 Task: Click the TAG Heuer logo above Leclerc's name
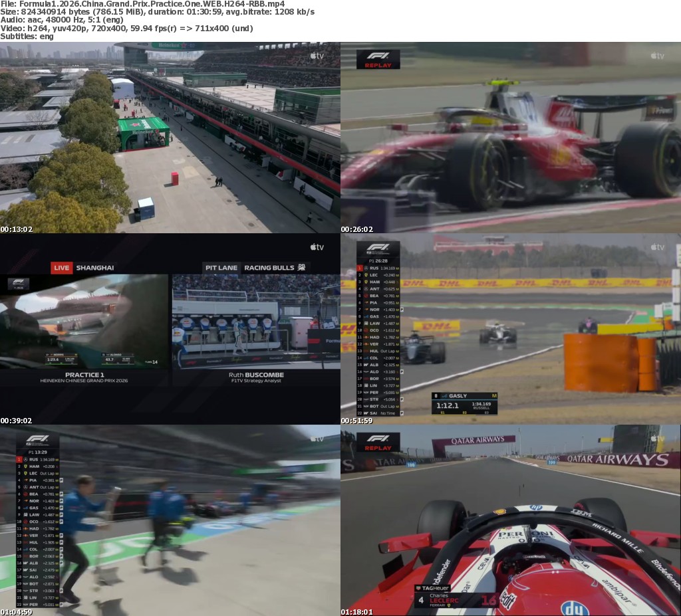click(x=432, y=588)
